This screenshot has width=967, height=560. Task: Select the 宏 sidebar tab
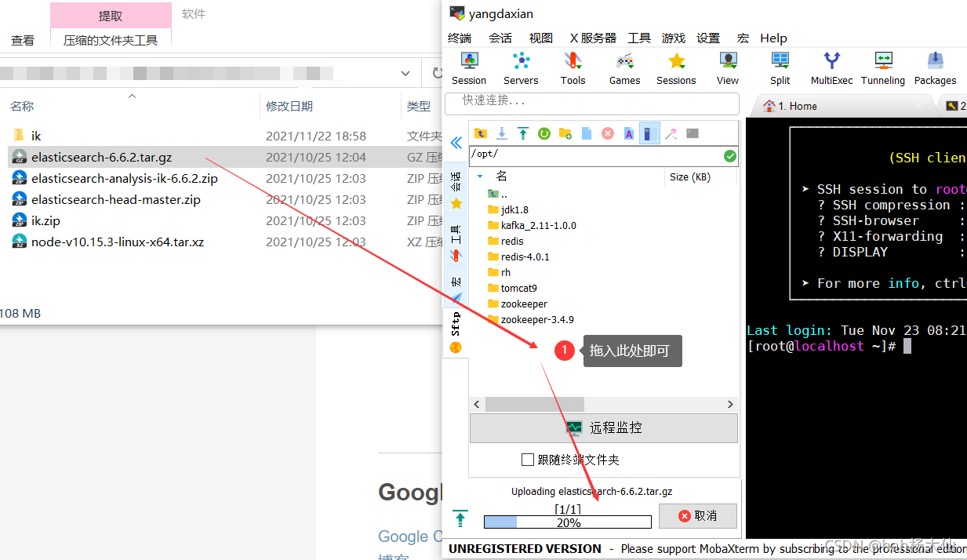(x=456, y=287)
